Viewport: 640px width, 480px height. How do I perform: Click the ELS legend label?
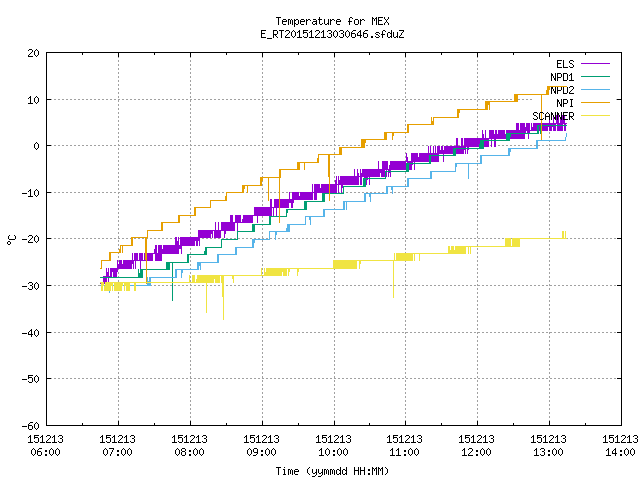(x=565, y=64)
